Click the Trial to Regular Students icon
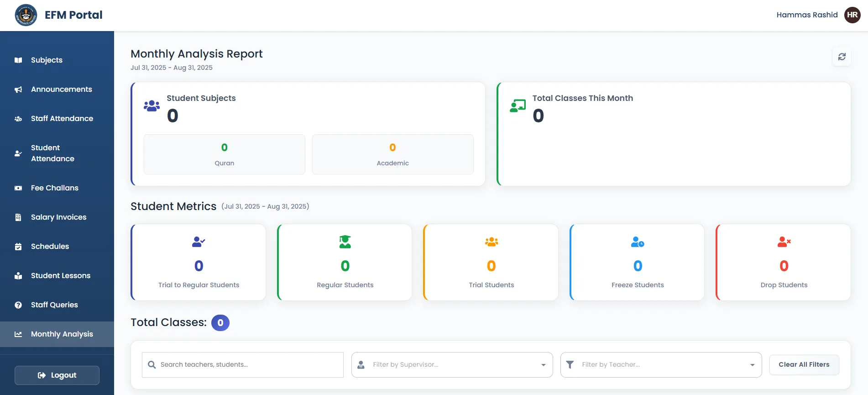Image resolution: width=868 pixels, height=395 pixels. [x=199, y=242]
